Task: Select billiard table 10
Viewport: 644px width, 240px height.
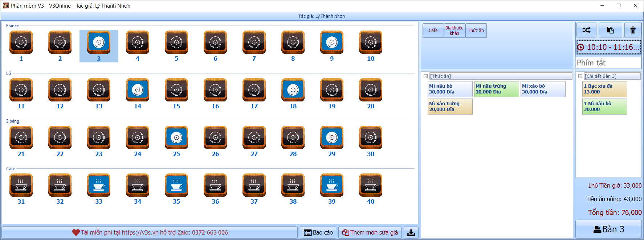Action: tap(371, 46)
